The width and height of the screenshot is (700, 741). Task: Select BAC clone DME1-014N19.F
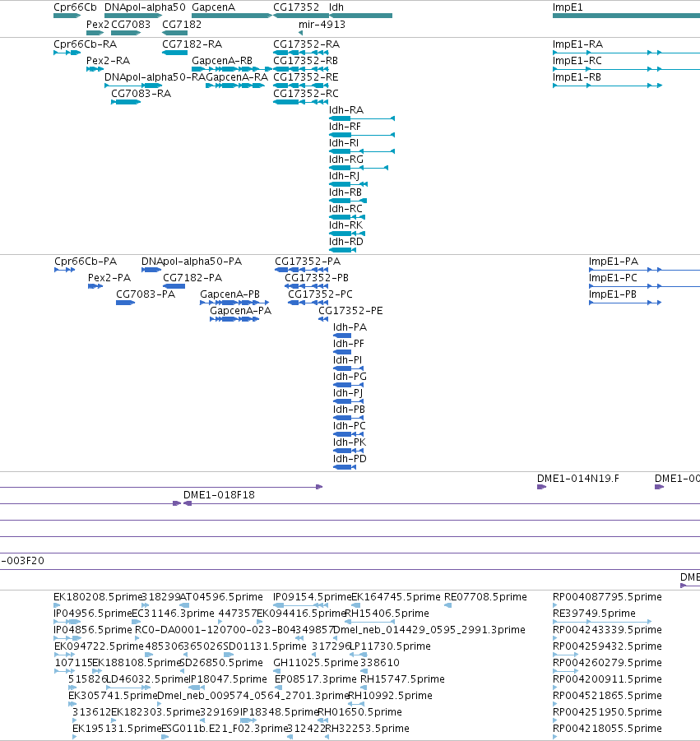click(x=542, y=487)
